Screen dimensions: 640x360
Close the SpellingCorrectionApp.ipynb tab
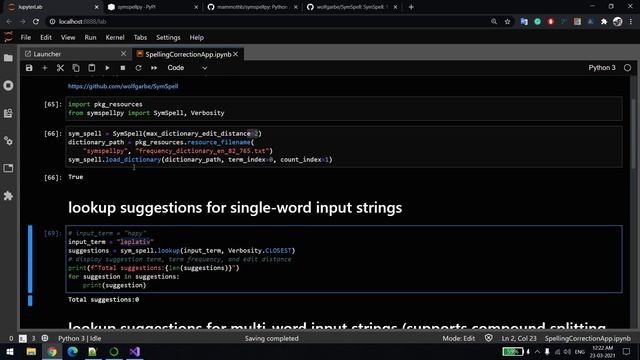coord(236,54)
